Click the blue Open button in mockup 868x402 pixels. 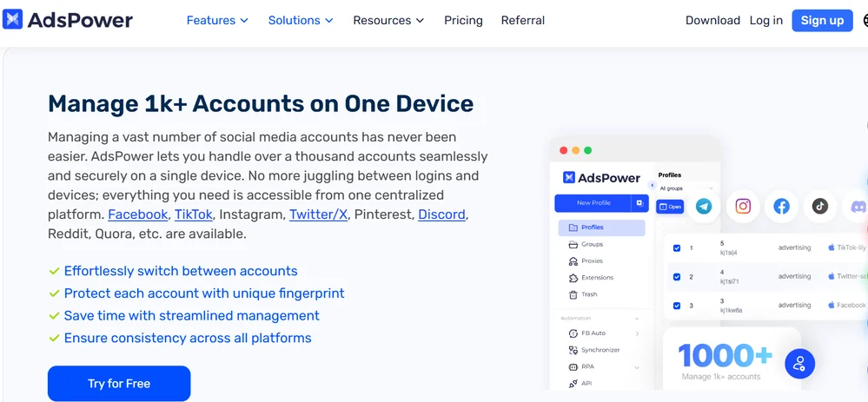coord(670,207)
